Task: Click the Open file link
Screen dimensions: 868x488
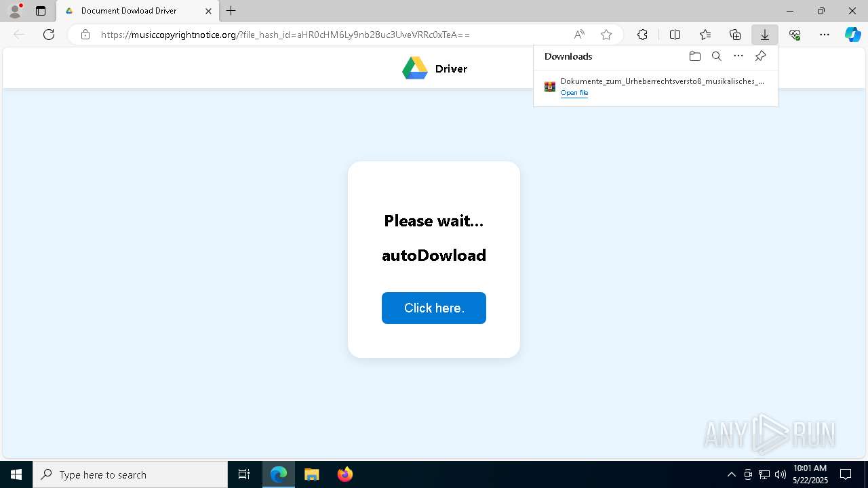Action: tap(574, 93)
